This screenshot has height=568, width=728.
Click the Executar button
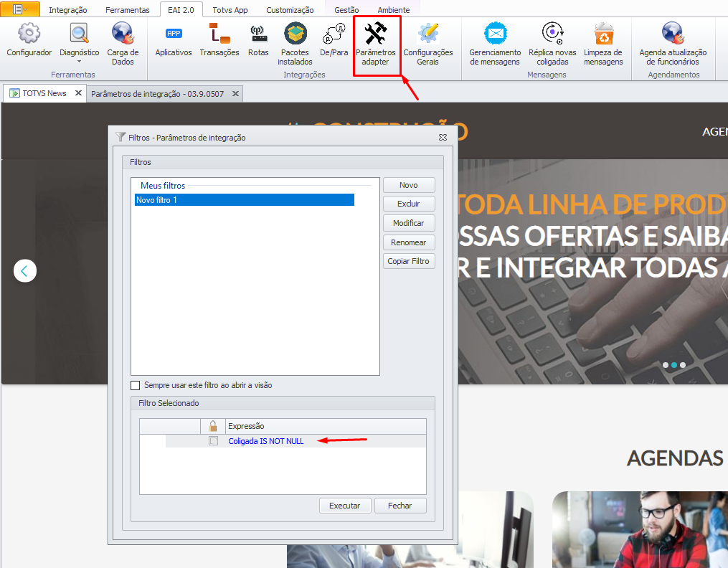pyautogui.click(x=345, y=506)
